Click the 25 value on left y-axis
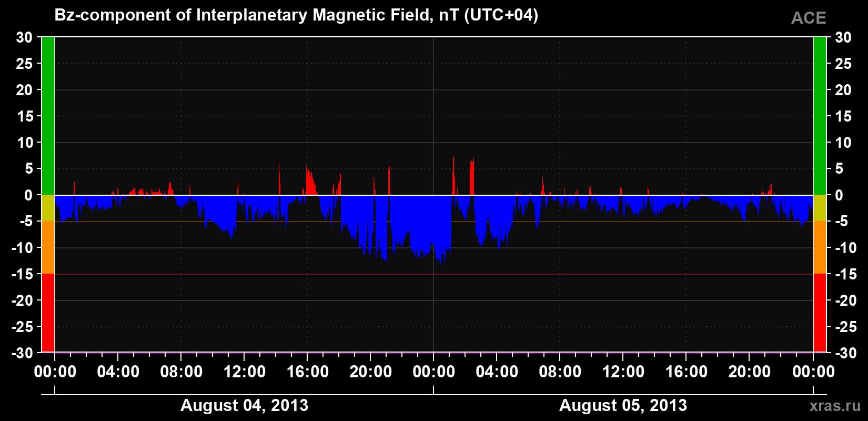The height and width of the screenshot is (421, 868). click(x=24, y=64)
